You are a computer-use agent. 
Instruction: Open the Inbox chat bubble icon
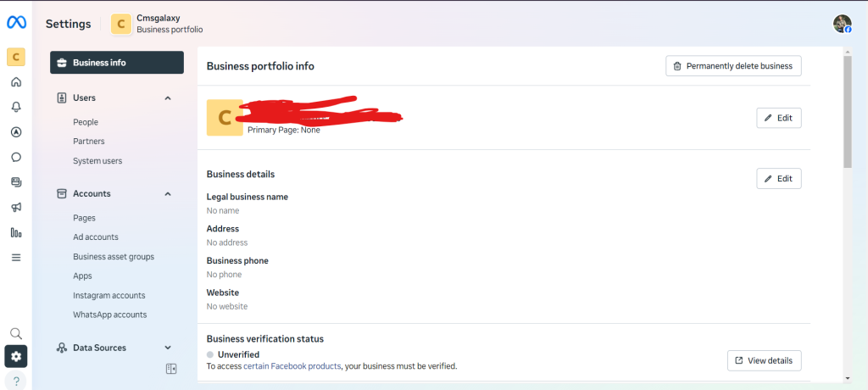coord(16,157)
